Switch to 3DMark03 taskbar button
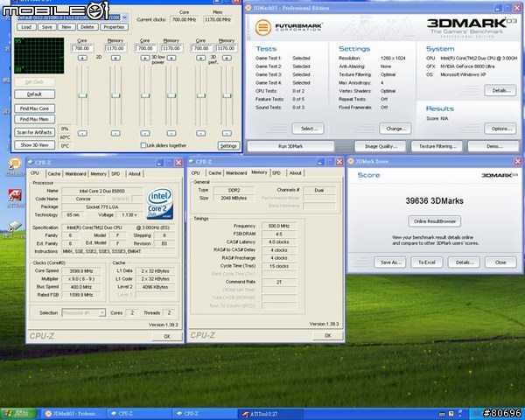The image size is (525, 420). [73, 414]
